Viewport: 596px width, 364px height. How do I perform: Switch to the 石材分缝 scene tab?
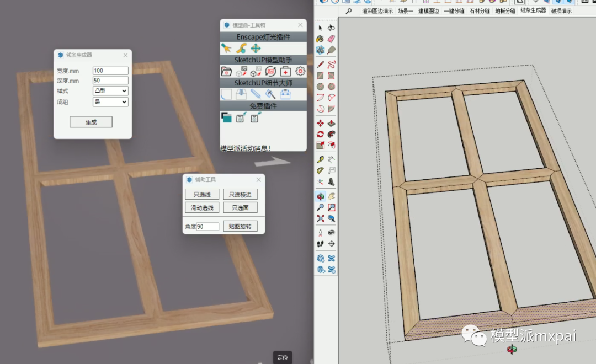[480, 11]
